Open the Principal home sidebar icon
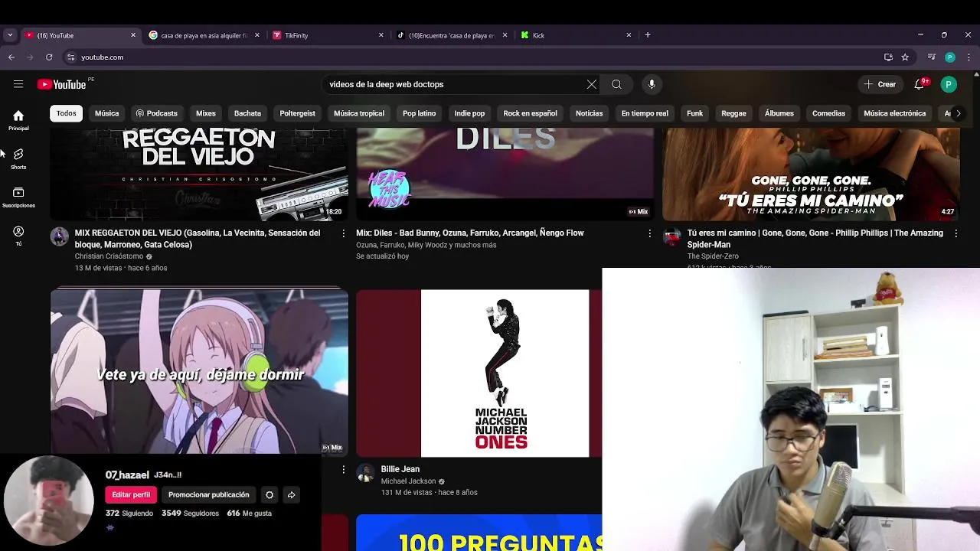Screen dimensions: 980x551 (18, 120)
